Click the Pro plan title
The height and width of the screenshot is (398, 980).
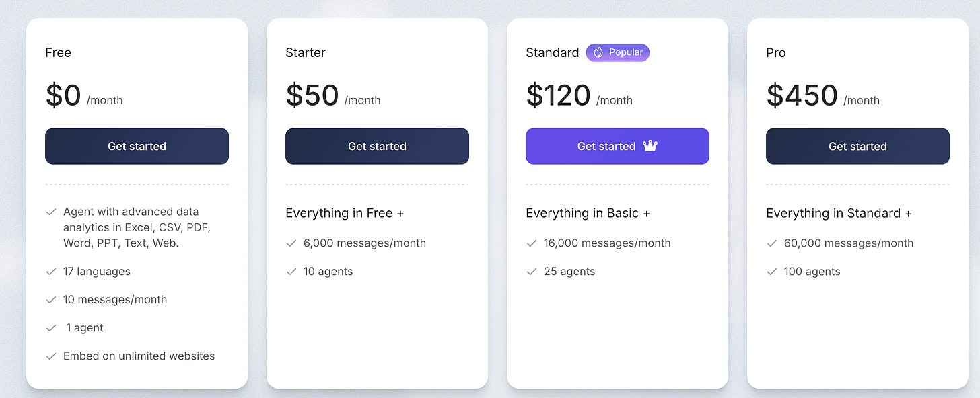[776, 52]
